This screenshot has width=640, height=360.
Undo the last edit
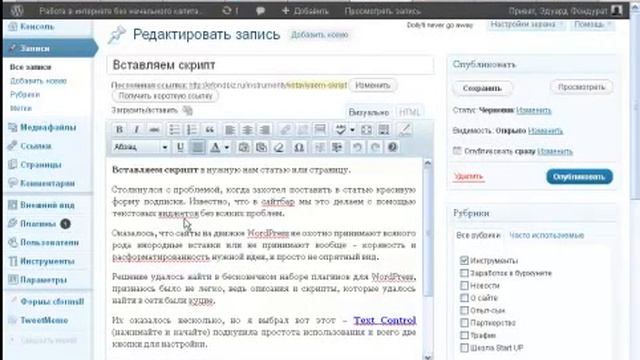[x=357, y=147]
